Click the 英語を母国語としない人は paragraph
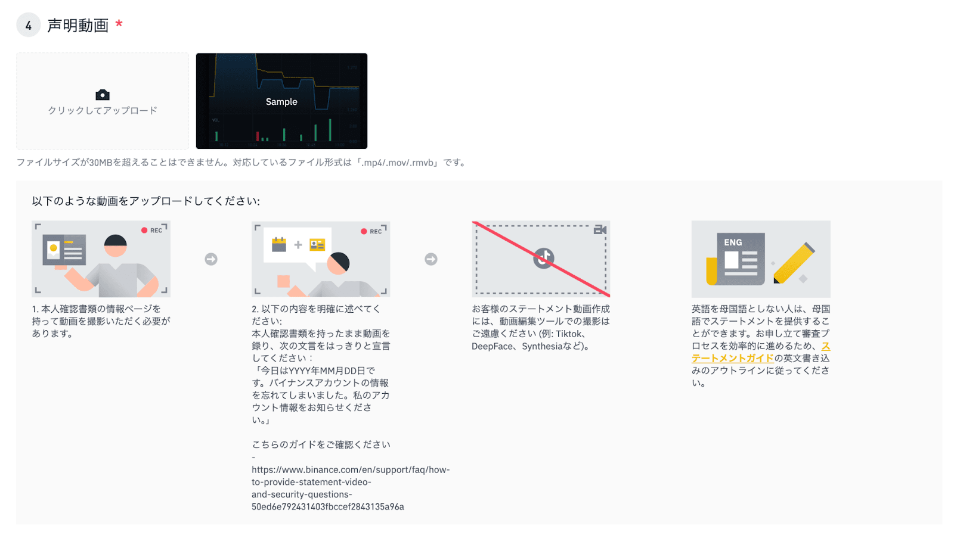The image size is (954, 560). (x=761, y=346)
